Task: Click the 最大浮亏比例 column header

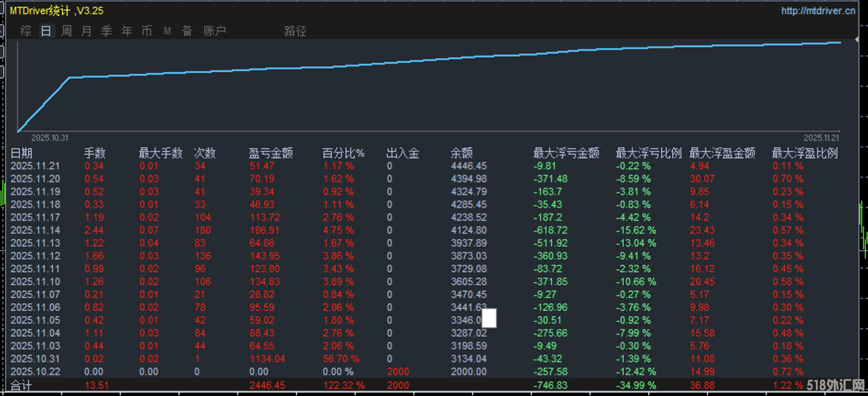Action: point(648,153)
